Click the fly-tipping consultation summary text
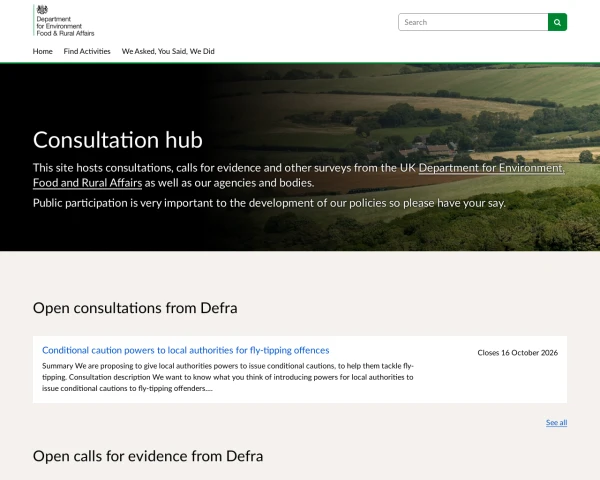The height and width of the screenshot is (480, 600). pos(228,377)
